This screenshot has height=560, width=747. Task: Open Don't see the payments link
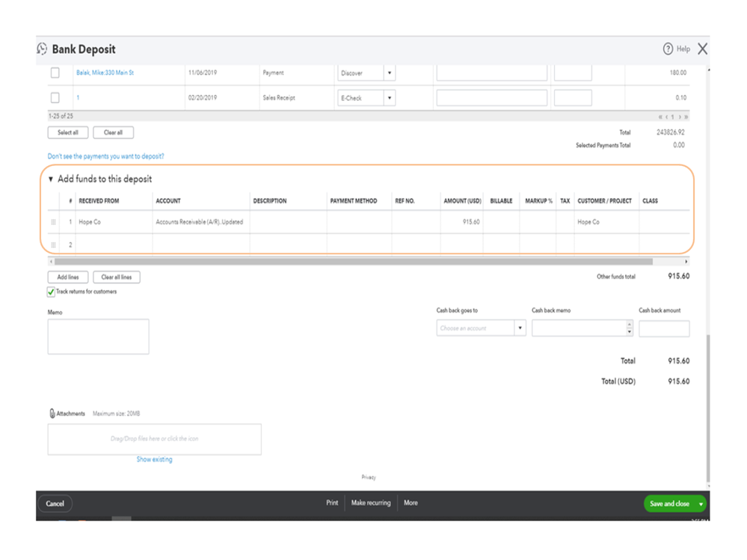tap(105, 156)
